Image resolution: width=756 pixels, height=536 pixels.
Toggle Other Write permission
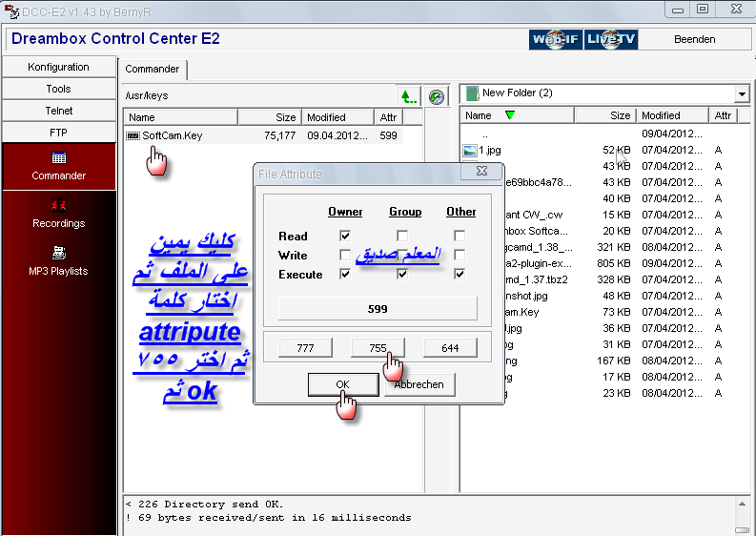[460, 255]
